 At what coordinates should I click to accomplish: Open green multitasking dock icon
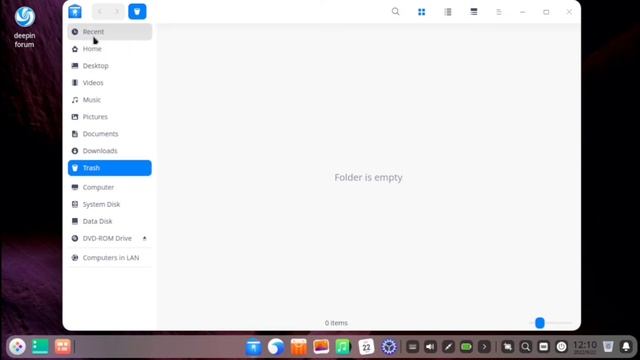(x=40, y=347)
